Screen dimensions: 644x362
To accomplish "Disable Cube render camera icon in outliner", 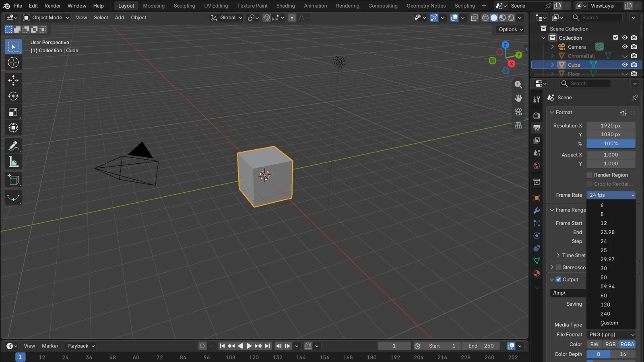I will click(634, 65).
